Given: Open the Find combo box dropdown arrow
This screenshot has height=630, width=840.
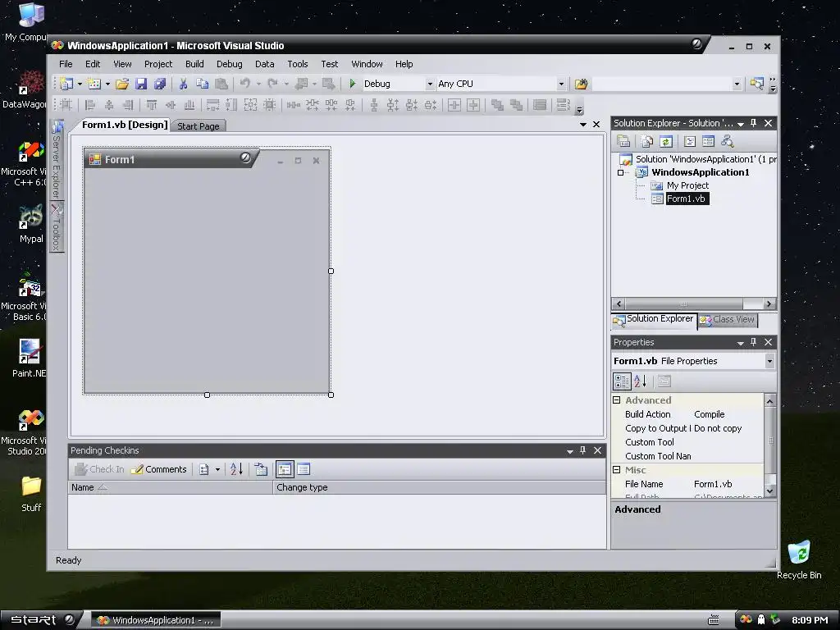Looking at the screenshot, I should click(737, 84).
